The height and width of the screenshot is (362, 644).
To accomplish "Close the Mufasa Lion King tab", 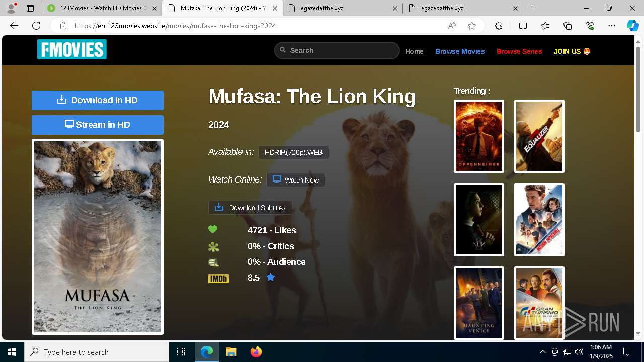I will [275, 8].
